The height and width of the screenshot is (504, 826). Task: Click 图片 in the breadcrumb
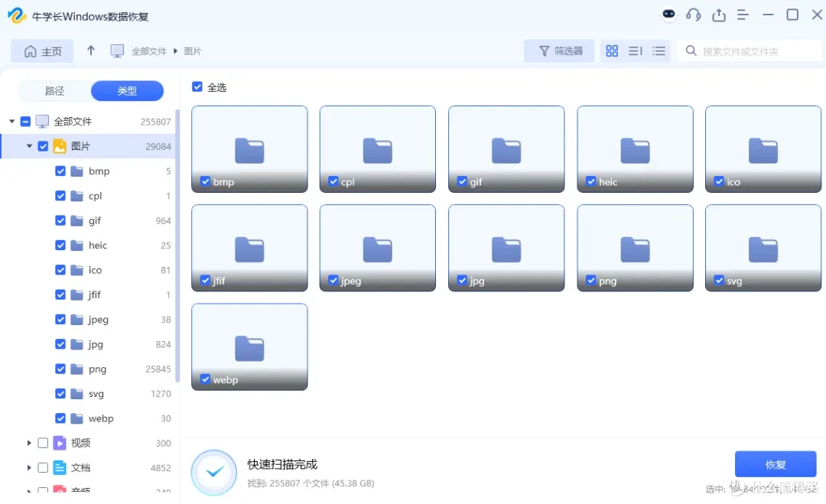tap(192, 51)
